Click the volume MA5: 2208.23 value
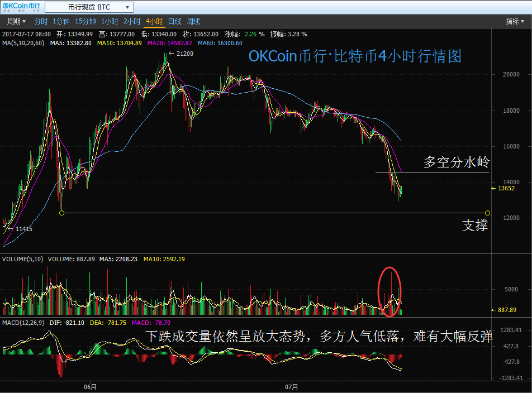Screen dimensions: 532x393 tap(118, 259)
